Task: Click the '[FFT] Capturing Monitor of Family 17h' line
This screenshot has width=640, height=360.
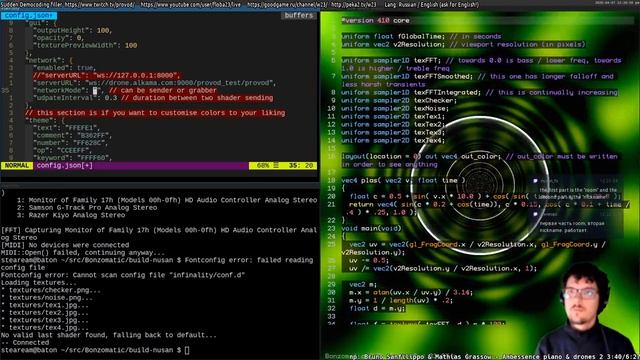Action: coord(159,233)
